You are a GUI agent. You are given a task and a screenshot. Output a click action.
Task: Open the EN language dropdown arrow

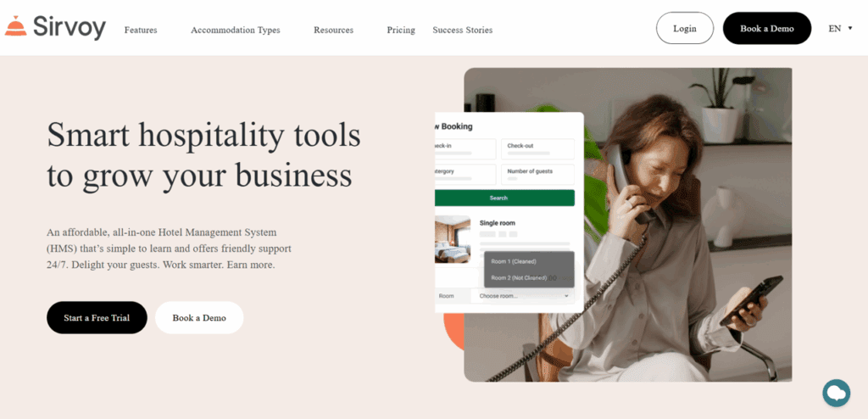[x=850, y=28]
